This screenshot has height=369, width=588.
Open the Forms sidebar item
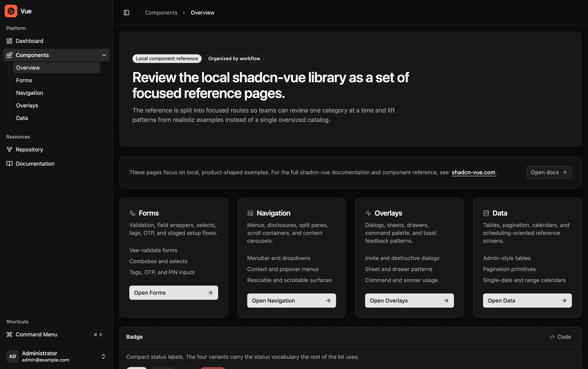pyautogui.click(x=57, y=80)
